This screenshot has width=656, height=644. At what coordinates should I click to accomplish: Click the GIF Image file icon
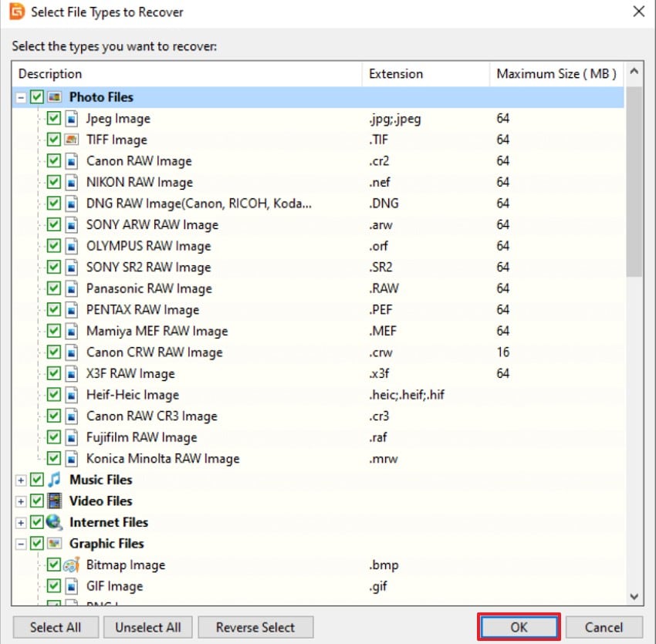coord(72,586)
